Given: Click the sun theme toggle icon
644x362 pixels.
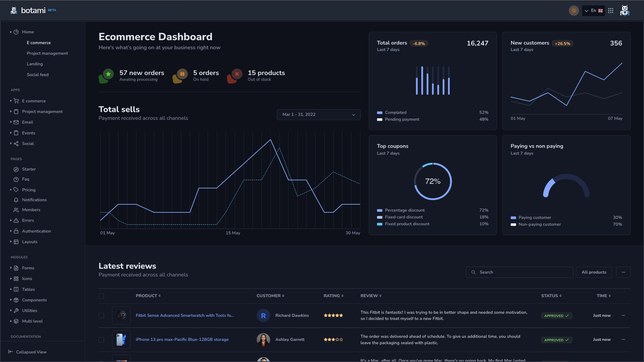Looking at the screenshot, I should point(574,11).
